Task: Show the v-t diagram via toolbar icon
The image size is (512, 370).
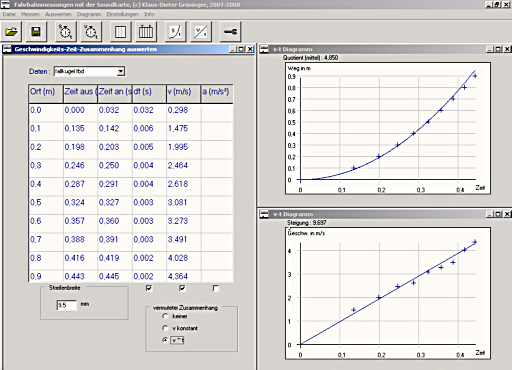Action: (x=201, y=32)
